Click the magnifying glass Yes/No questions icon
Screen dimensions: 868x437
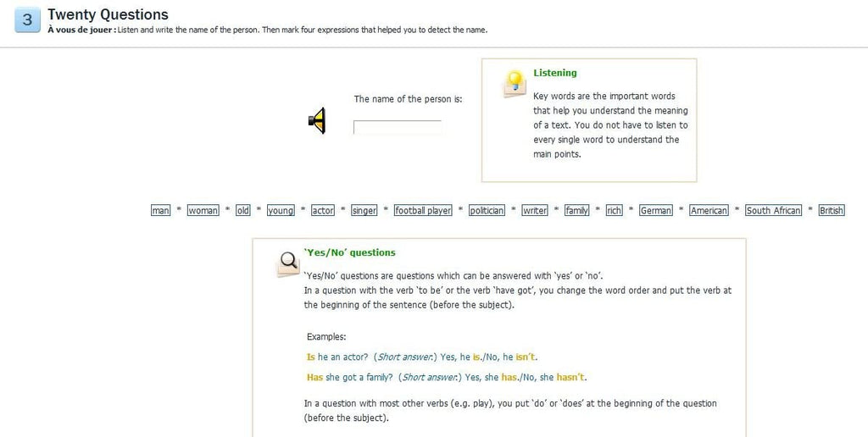click(x=289, y=263)
